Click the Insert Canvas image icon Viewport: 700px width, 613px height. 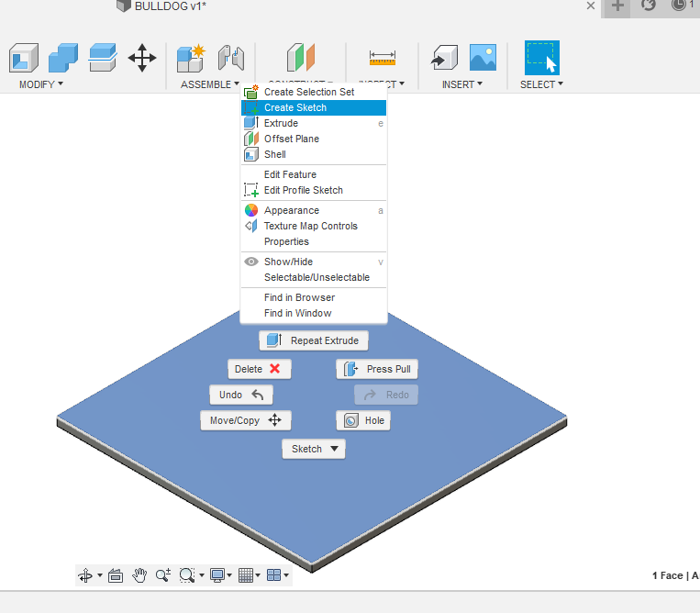coord(483,57)
